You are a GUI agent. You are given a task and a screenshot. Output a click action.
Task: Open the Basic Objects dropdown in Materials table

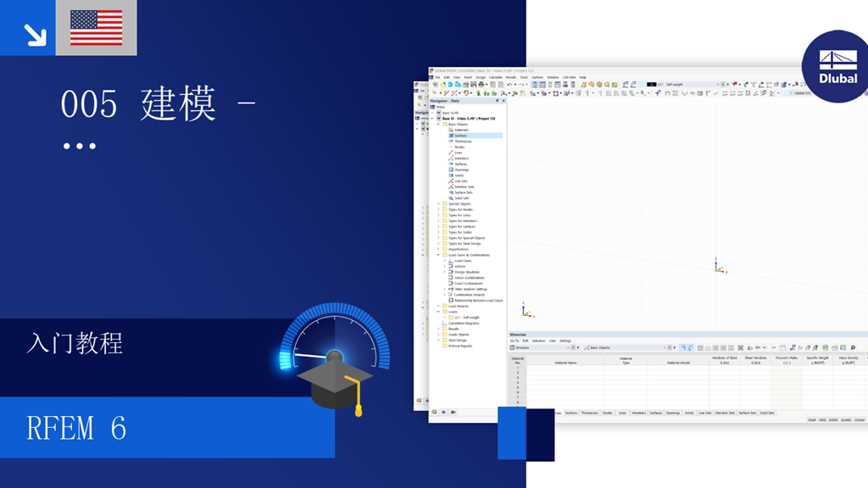tap(665, 348)
